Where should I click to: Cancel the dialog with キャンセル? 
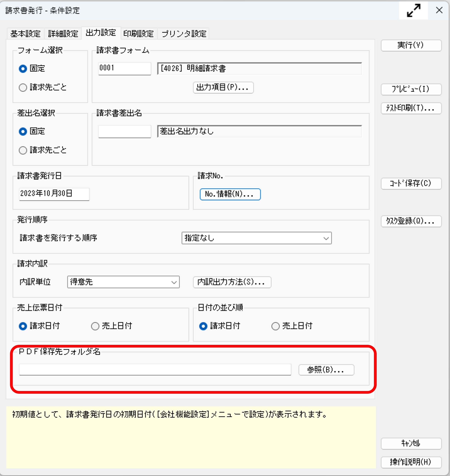[411, 443]
